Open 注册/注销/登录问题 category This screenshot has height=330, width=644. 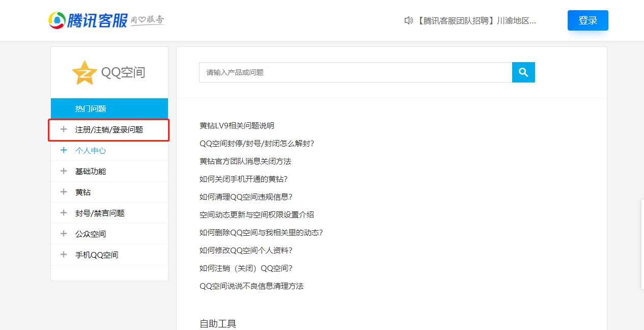(x=109, y=130)
